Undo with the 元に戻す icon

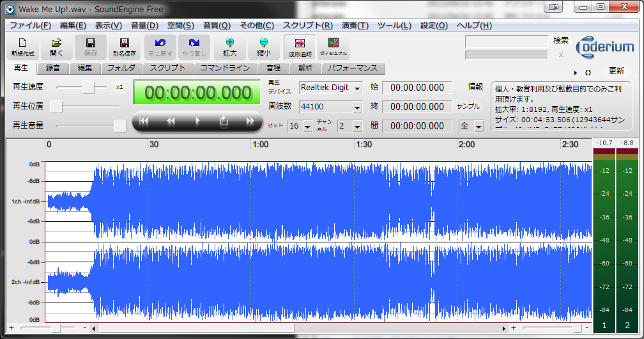pyautogui.click(x=160, y=47)
